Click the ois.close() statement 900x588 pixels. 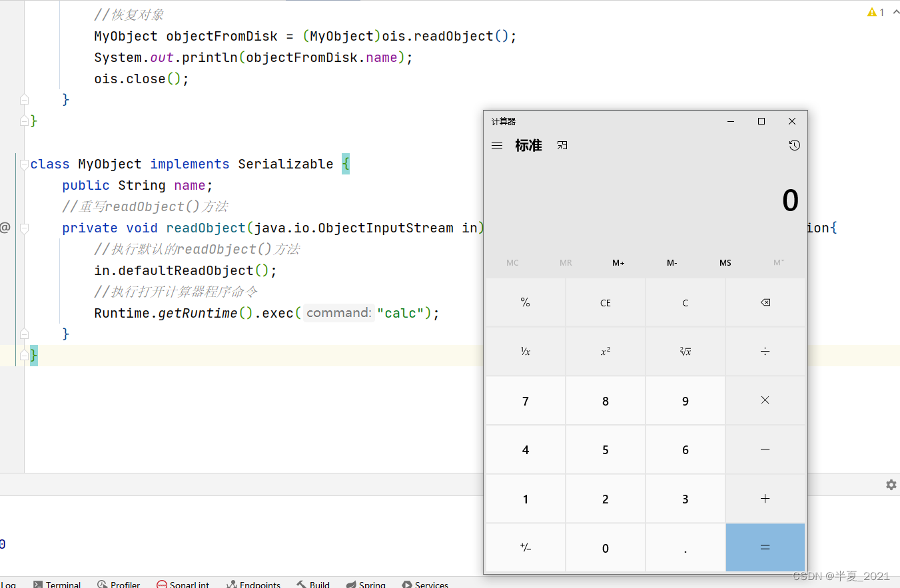141,79
